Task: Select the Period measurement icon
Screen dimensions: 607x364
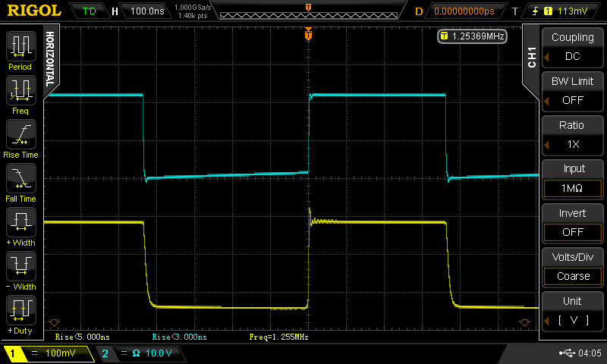Action: point(21,46)
